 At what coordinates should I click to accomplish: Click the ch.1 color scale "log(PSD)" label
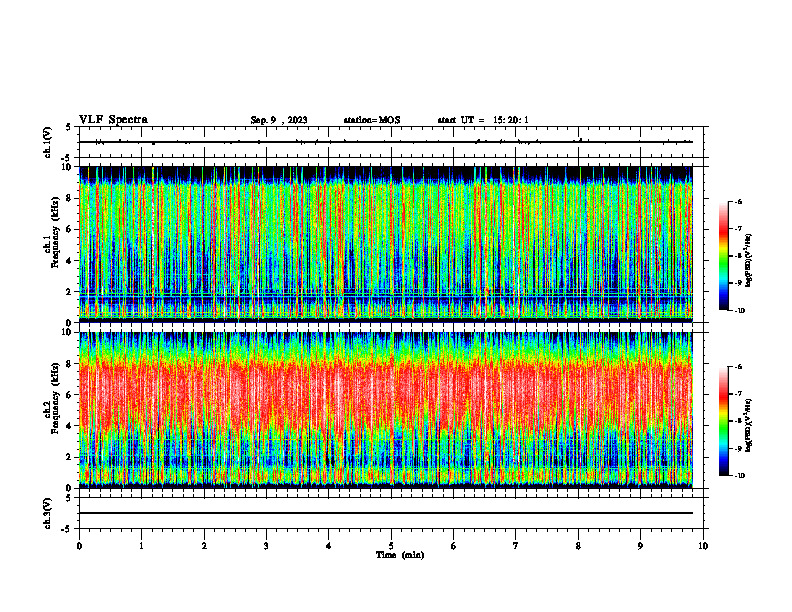pyautogui.click(x=749, y=261)
